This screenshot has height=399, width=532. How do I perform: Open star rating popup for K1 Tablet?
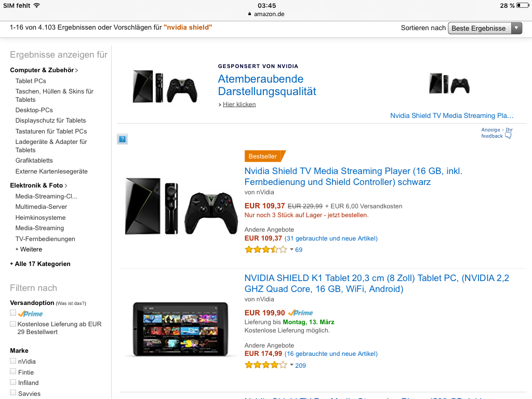(292, 365)
